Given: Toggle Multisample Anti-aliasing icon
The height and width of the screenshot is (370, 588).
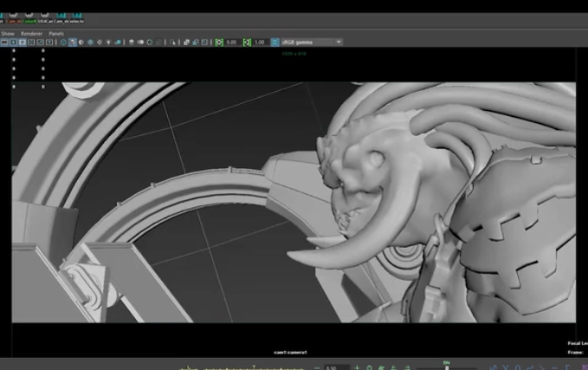Looking at the screenshot, I should click(150, 42).
